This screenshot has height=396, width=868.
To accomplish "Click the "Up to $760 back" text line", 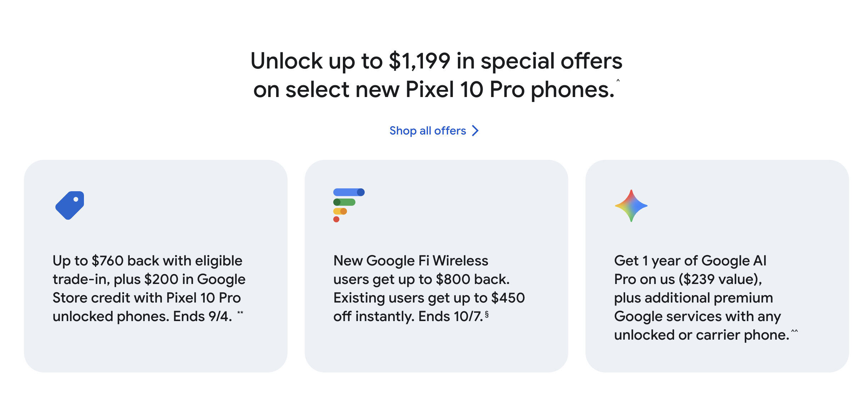I will click(x=147, y=261).
